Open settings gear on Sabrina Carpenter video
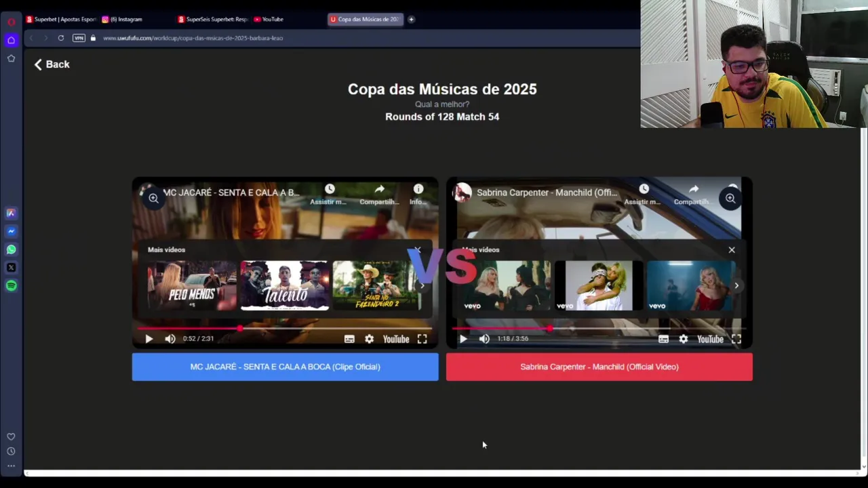This screenshot has width=868, height=488. 683,339
